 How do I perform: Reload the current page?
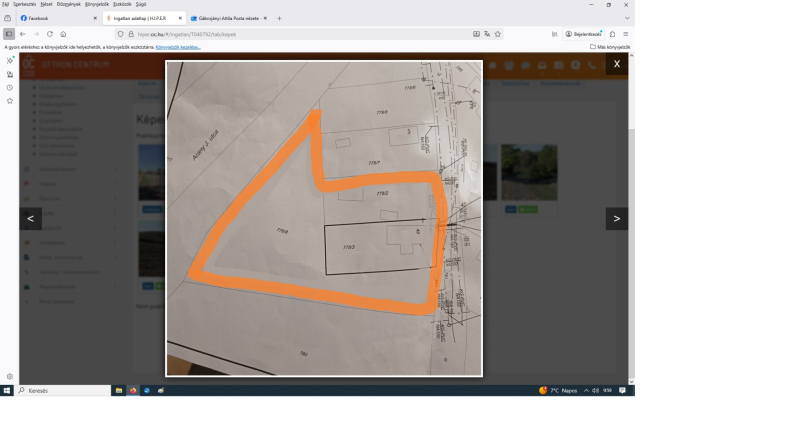[49, 34]
